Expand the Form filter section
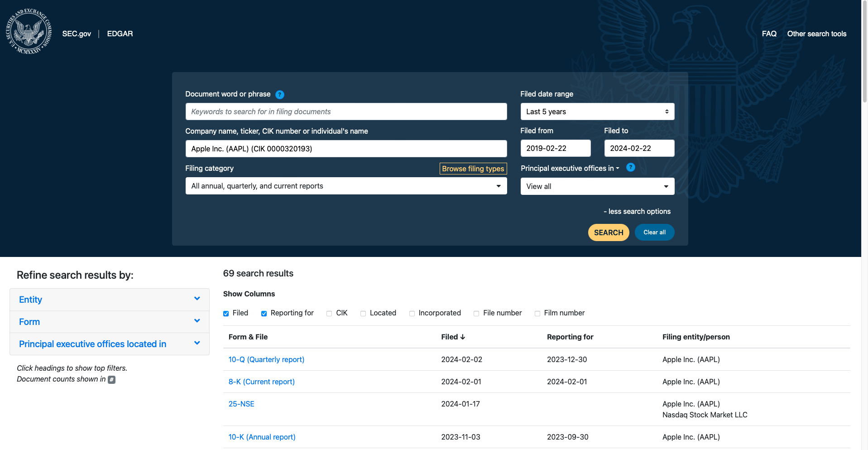 (x=110, y=322)
